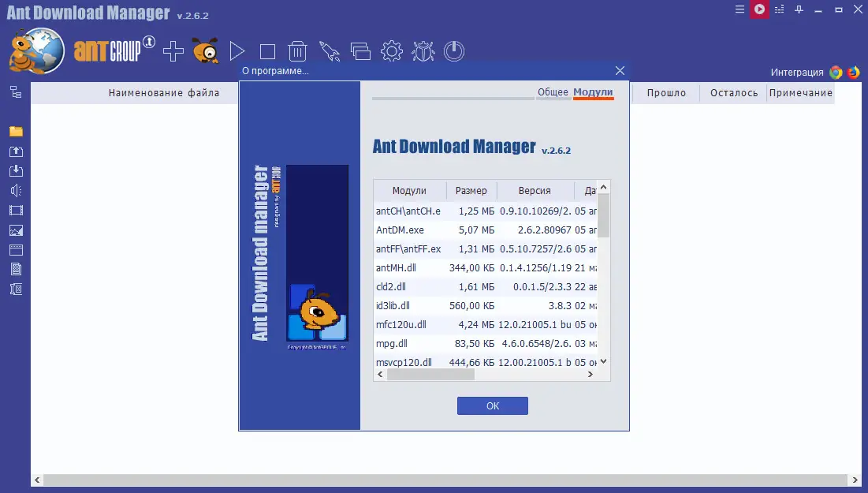Select the mfc120u.dll module row
This screenshot has height=493, width=868.
coord(486,325)
